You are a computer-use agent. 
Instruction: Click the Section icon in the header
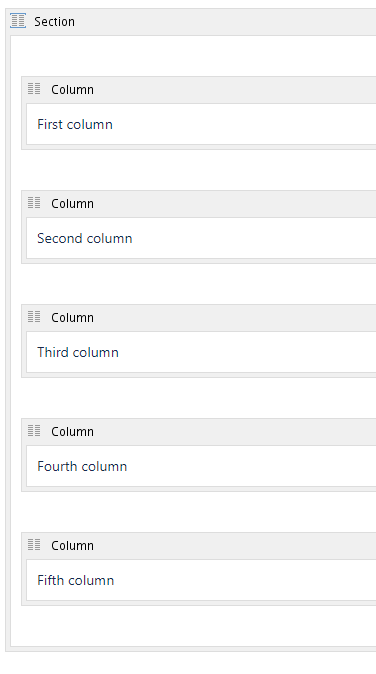18,21
